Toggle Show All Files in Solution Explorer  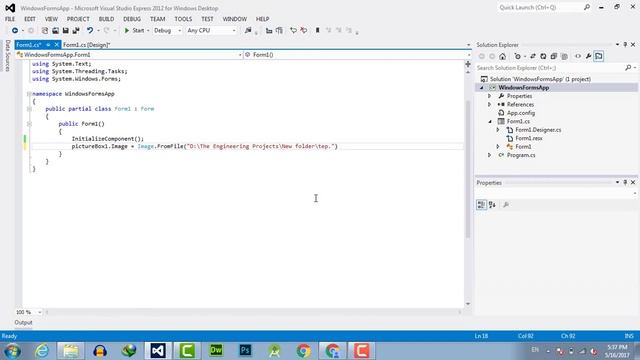pyautogui.click(x=564, y=56)
